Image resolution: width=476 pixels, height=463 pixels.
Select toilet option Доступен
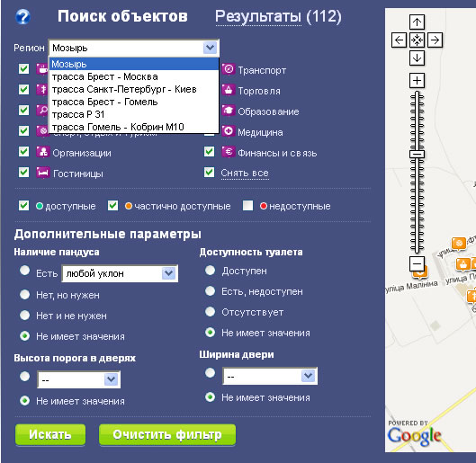point(210,271)
